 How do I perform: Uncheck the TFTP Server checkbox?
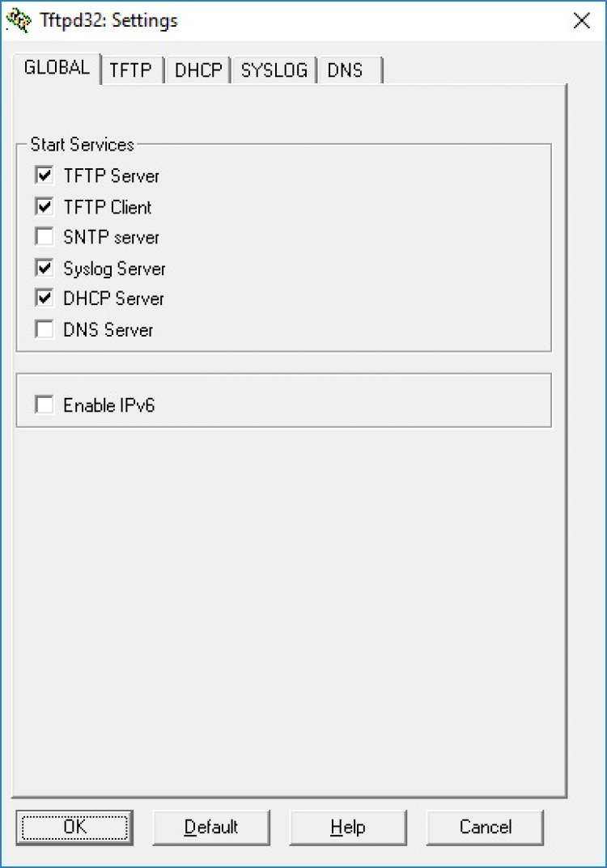(x=44, y=176)
